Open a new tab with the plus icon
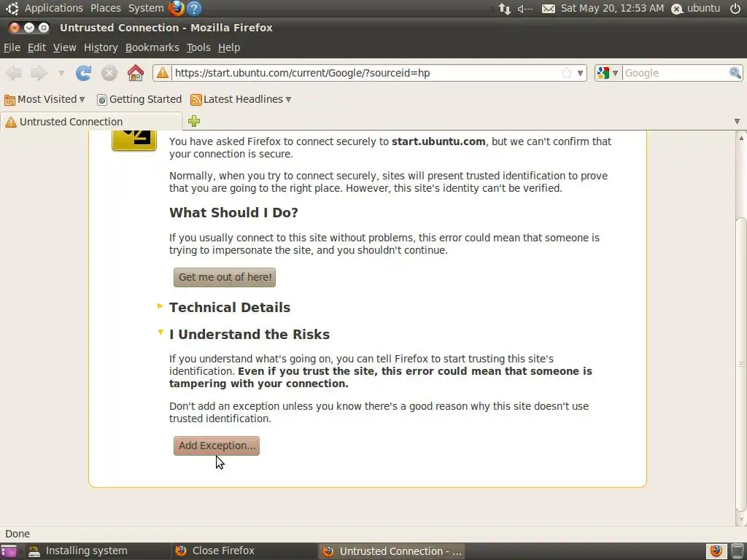 coord(194,121)
